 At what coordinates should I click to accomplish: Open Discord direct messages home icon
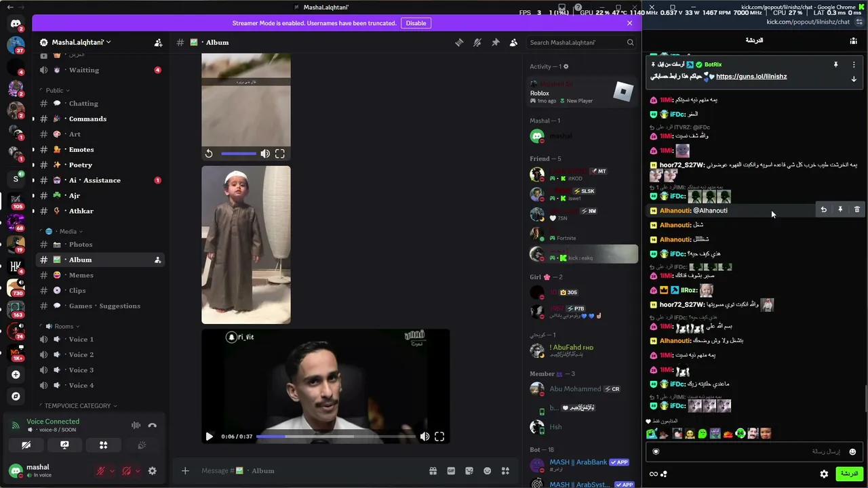(x=16, y=24)
